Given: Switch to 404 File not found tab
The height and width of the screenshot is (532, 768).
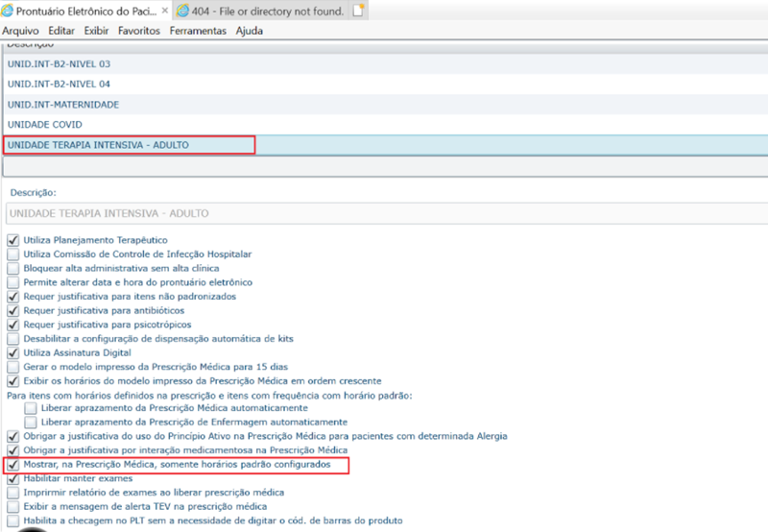Looking at the screenshot, I should coord(260,11).
